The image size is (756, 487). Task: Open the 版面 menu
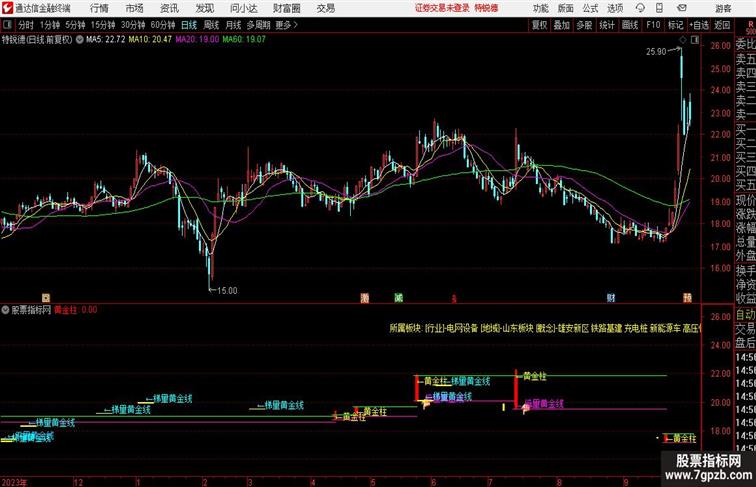coord(565,8)
